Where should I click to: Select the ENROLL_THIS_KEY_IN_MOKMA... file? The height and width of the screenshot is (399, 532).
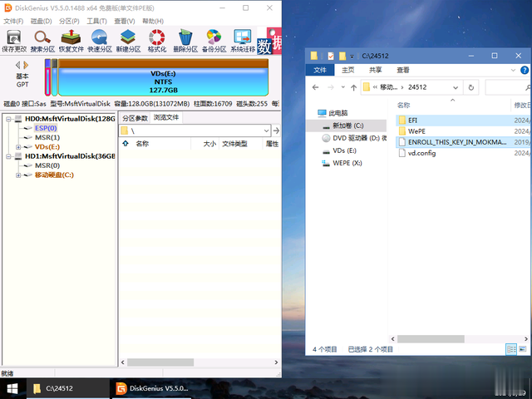[x=456, y=142]
